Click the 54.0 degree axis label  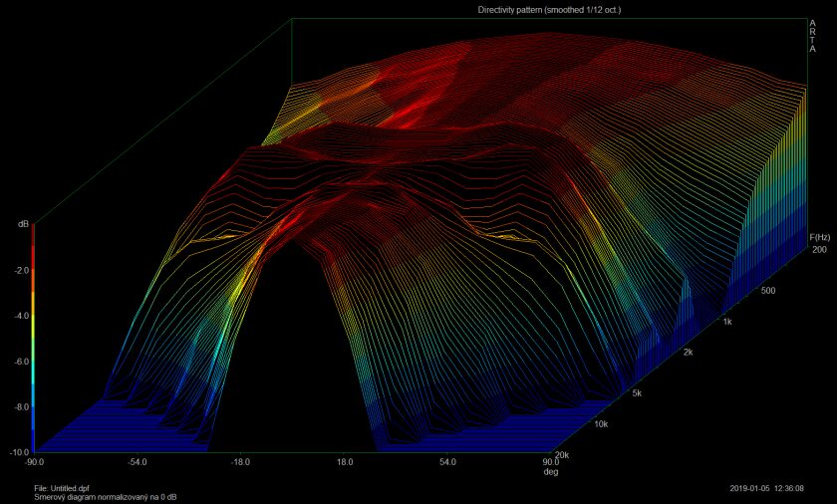(x=447, y=462)
